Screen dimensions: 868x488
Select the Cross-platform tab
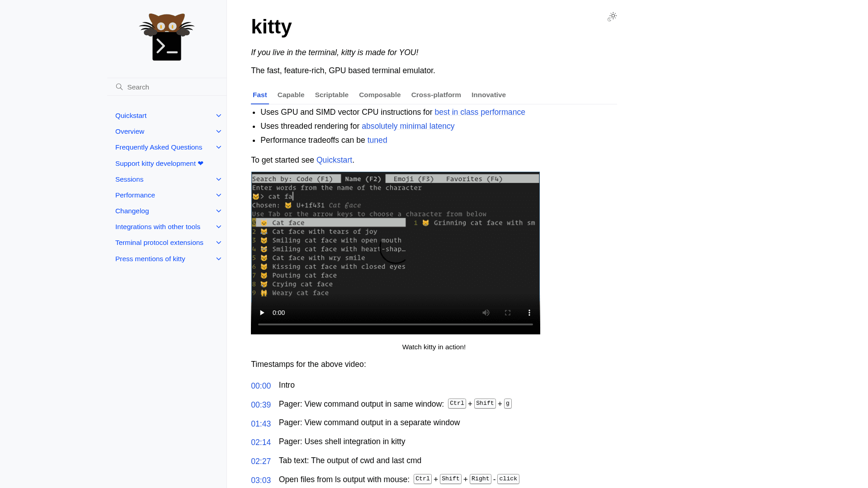436,95
